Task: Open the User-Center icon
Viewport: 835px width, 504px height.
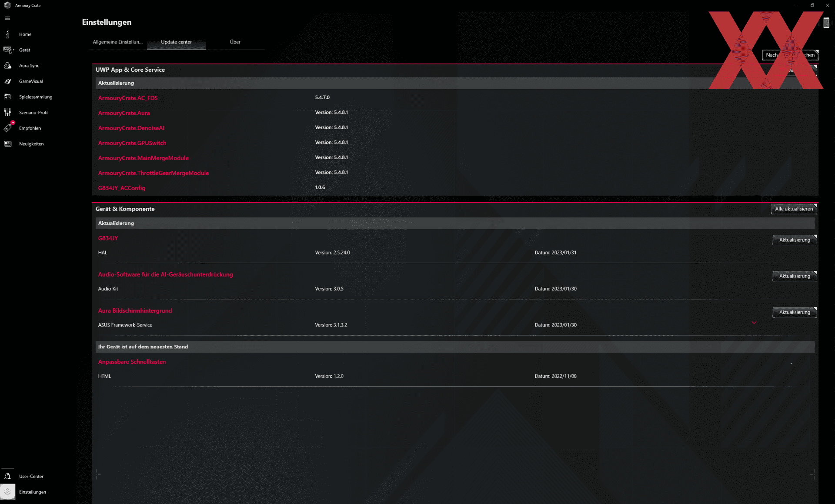Action: coord(7,476)
